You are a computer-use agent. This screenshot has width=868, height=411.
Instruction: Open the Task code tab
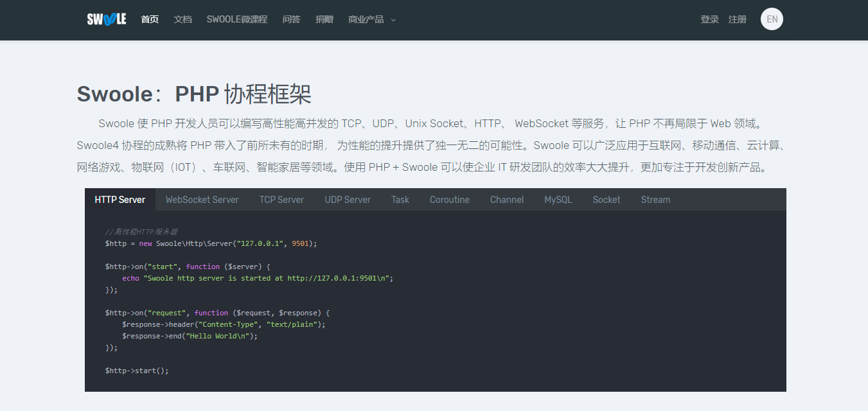(x=400, y=200)
